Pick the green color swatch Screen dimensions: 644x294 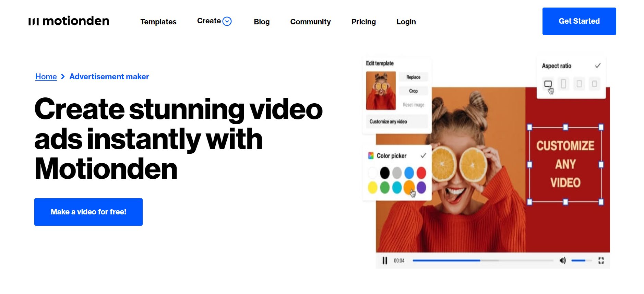coord(385,187)
